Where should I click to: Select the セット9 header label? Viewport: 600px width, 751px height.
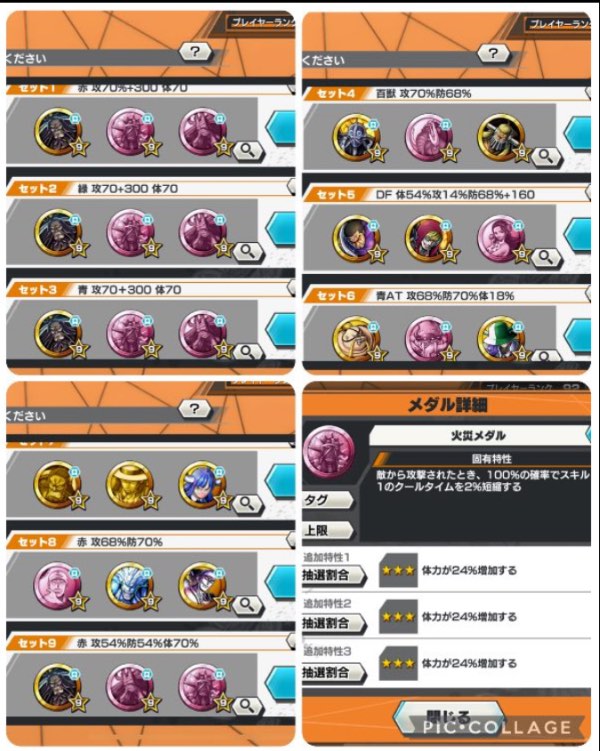pos(37,643)
